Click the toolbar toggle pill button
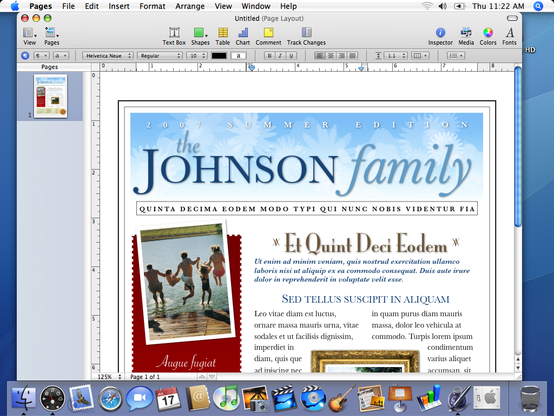The height and width of the screenshot is (416, 554). click(x=512, y=18)
